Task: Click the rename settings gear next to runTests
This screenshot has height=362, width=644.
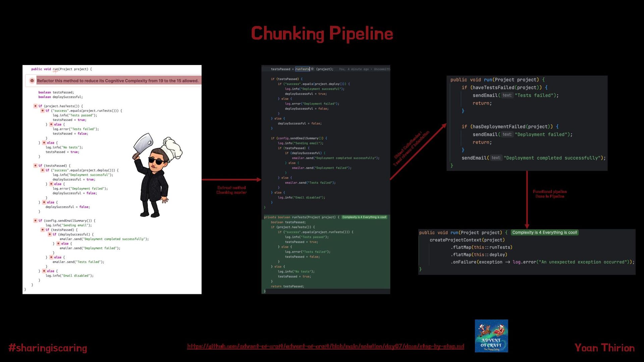Action: click(312, 69)
